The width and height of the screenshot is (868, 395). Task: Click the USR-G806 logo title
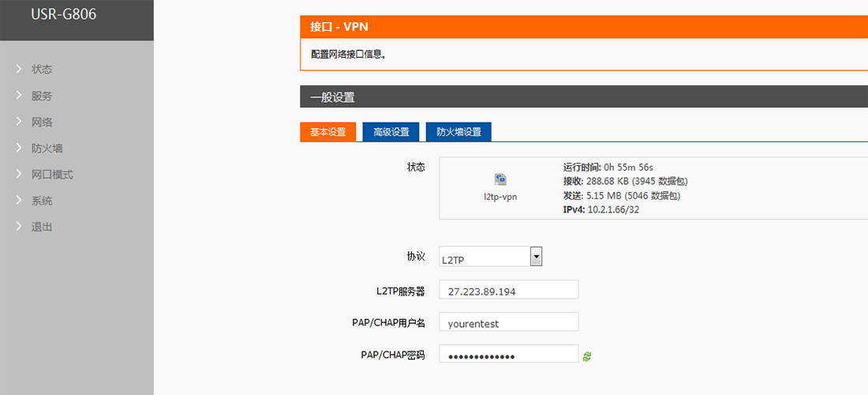63,14
